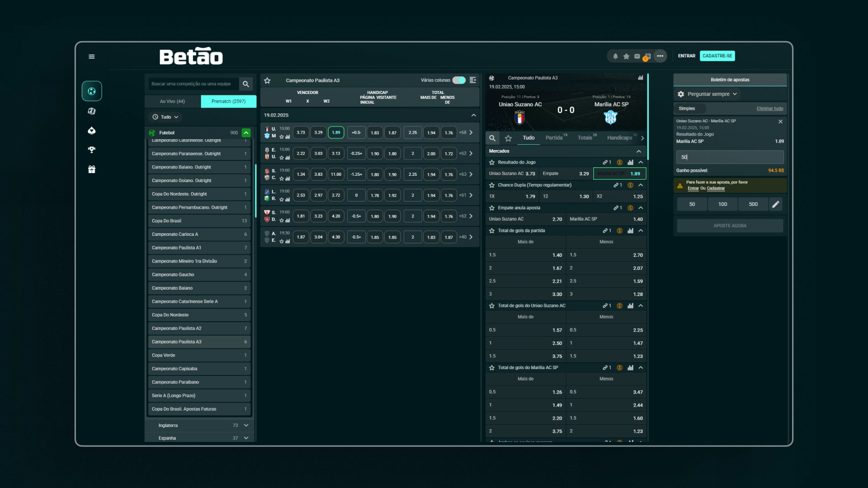Screen dimensions: 868x488
Task: Click cashout coin icon on Resultado do Jogo
Action: coord(619,162)
